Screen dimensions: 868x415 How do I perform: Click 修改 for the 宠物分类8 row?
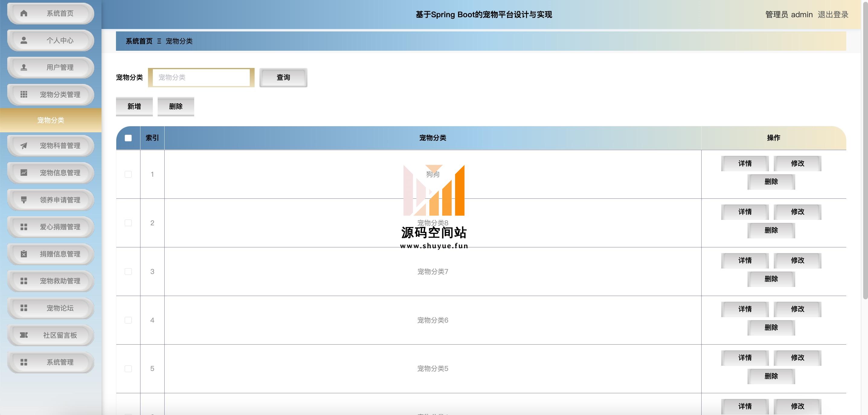pyautogui.click(x=798, y=212)
